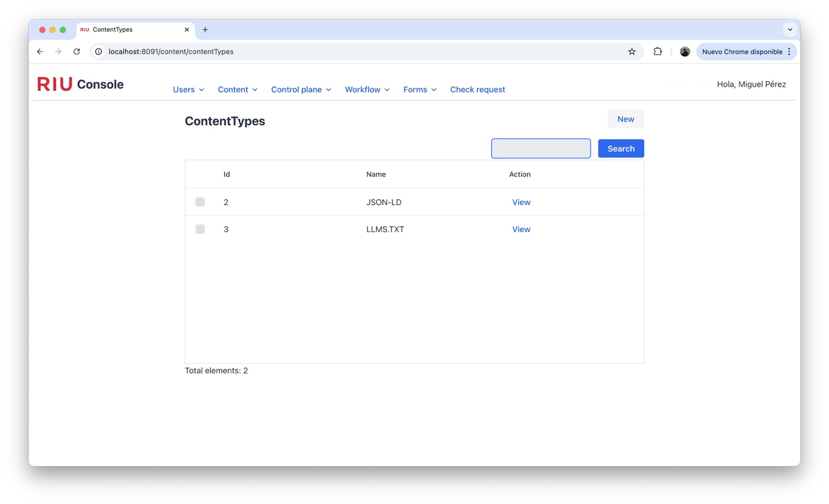Open the Chrome extensions puzzle icon

657,52
